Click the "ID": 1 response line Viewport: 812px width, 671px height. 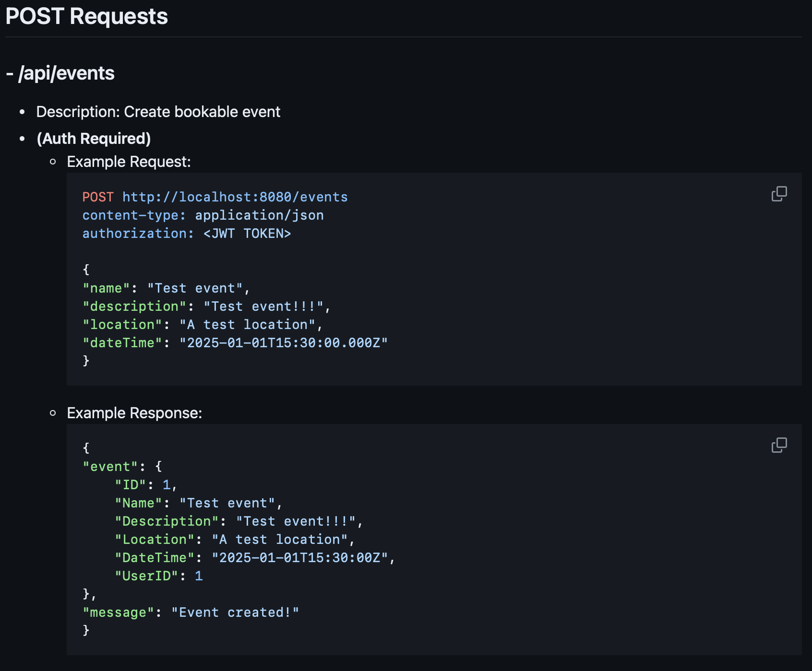pos(146,485)
